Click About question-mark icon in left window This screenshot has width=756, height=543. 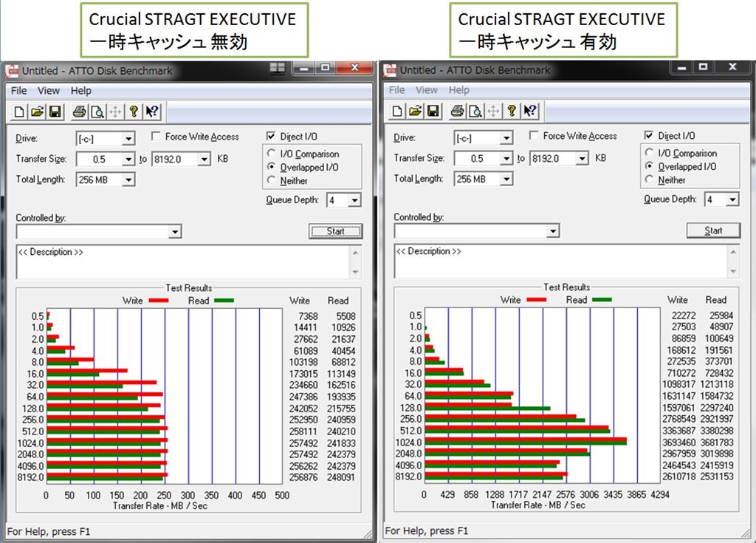[134, 112]
